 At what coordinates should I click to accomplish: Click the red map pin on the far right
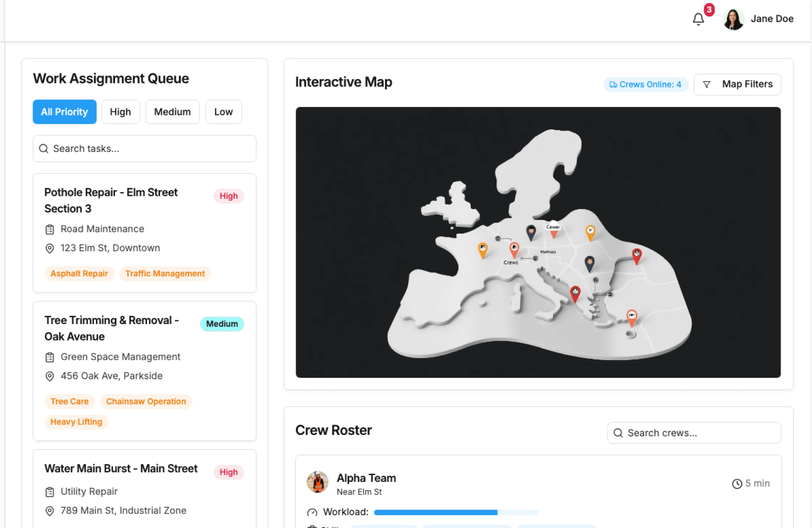636,255
